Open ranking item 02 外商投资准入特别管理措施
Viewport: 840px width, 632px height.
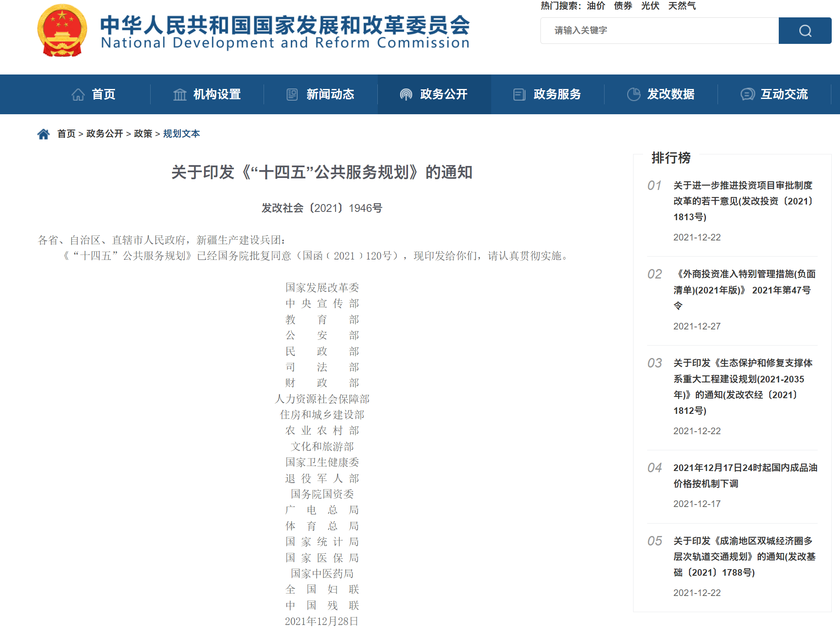pyautogui.click(x=744, y=290)
